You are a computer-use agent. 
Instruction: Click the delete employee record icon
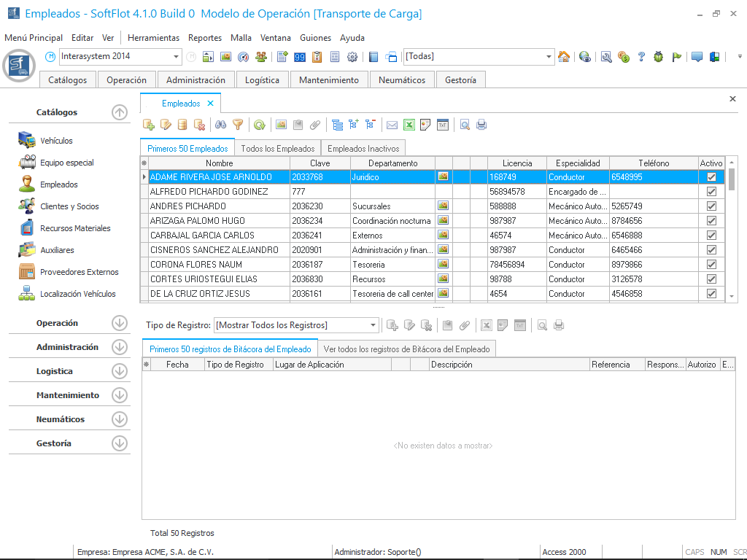tap(199, 125)
